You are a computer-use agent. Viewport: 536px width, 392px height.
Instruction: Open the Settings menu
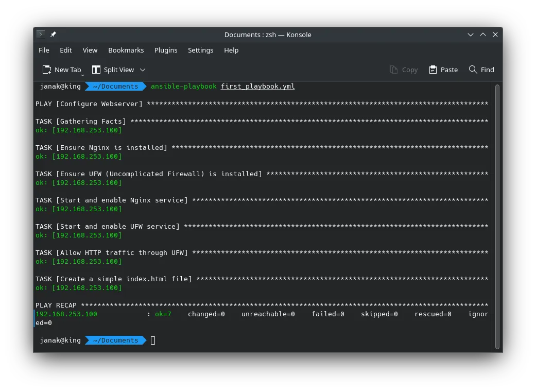click(x=200, y=50)
